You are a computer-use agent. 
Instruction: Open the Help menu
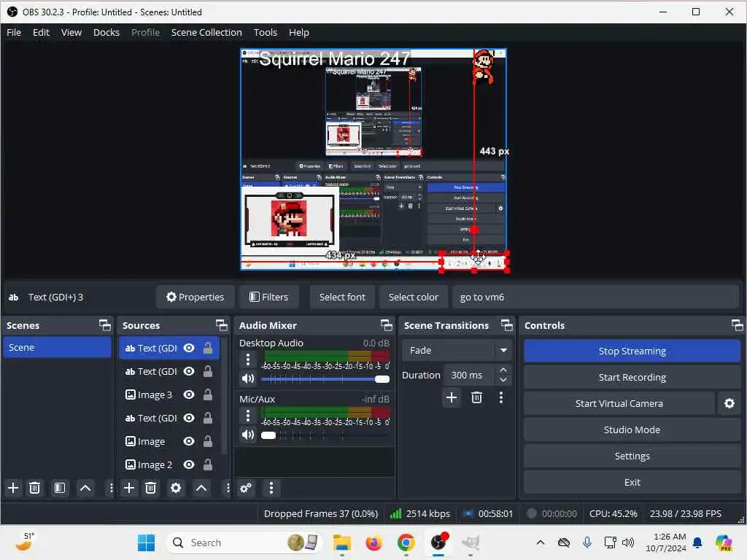tap(298, 32)
